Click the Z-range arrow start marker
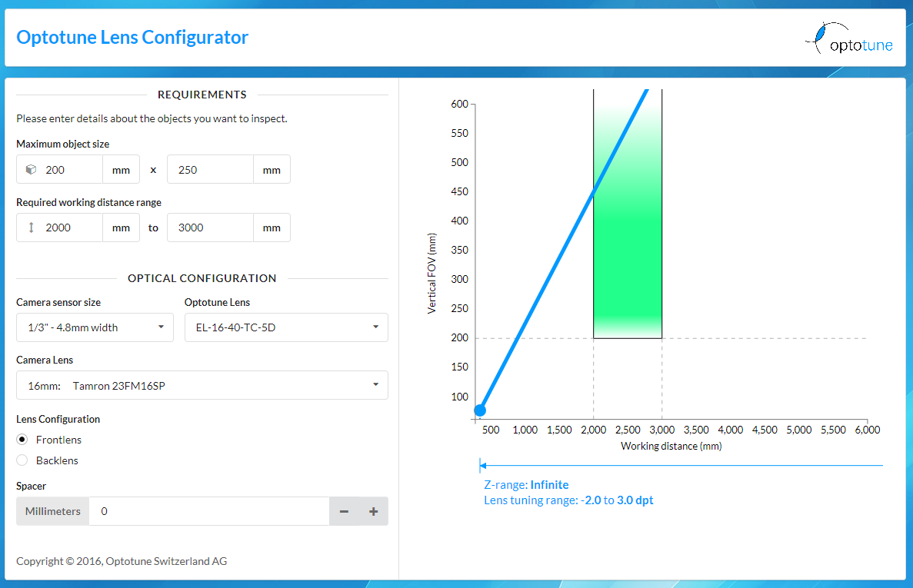913x588 pixels. tap(480, 465)
